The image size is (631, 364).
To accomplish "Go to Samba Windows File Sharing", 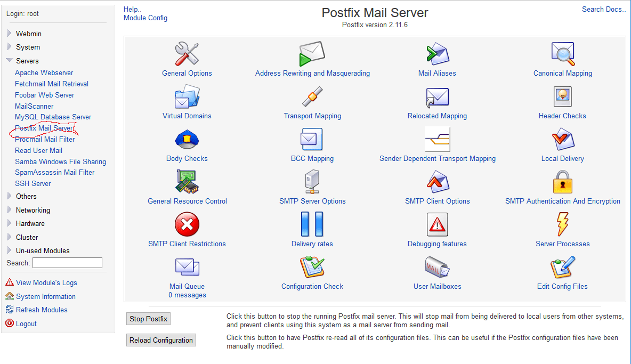I will [x=60, y=161].
